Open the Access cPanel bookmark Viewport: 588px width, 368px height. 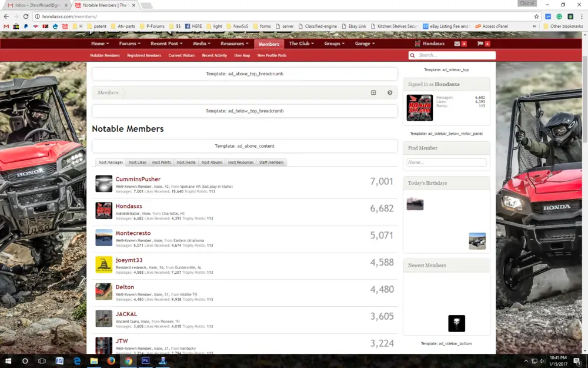(x=491, y=26)
